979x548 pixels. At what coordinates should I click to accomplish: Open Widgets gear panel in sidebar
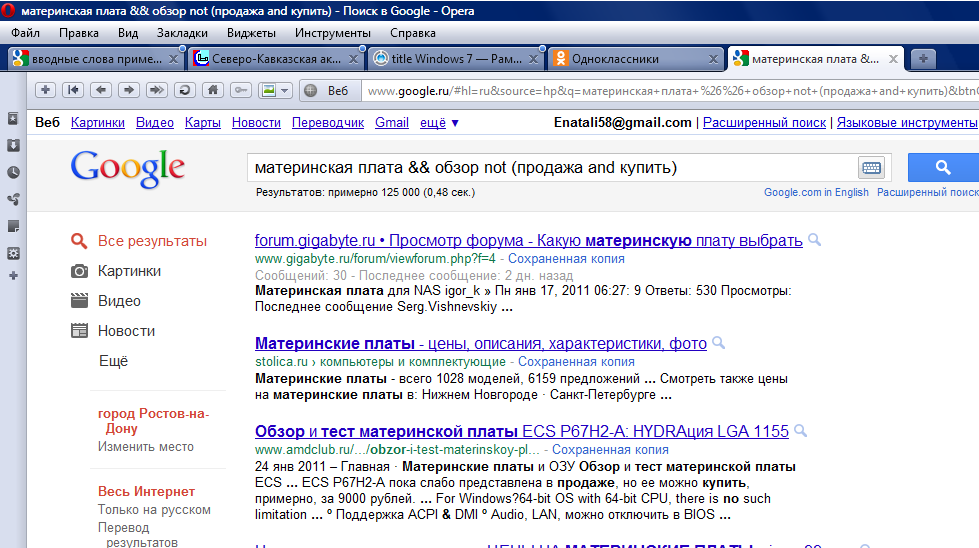13,253
